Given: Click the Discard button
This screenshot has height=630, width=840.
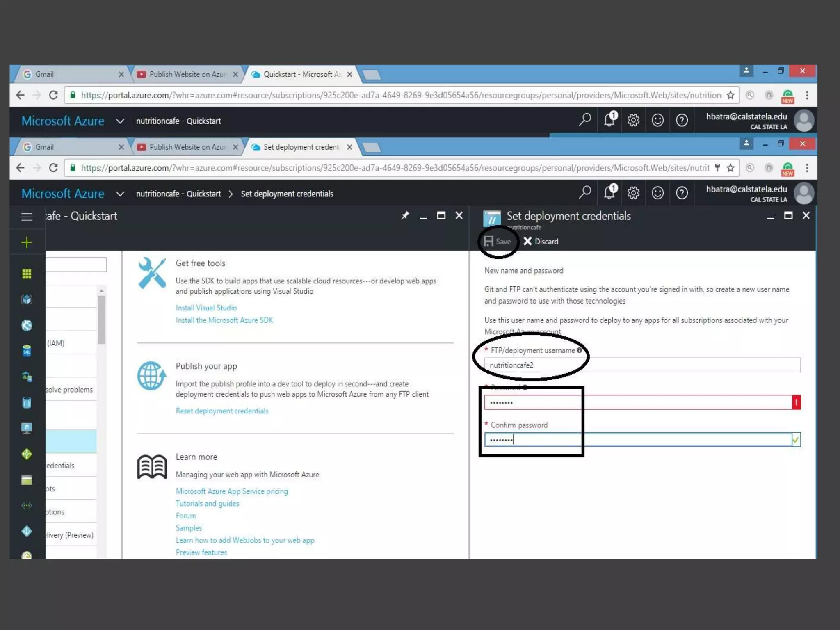Looking at the screenshot, I should [541, 241].
